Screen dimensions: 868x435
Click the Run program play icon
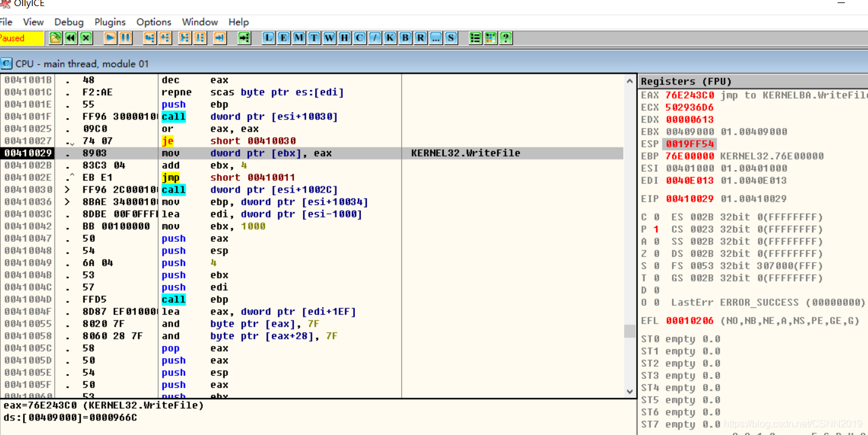coord(110,38)
